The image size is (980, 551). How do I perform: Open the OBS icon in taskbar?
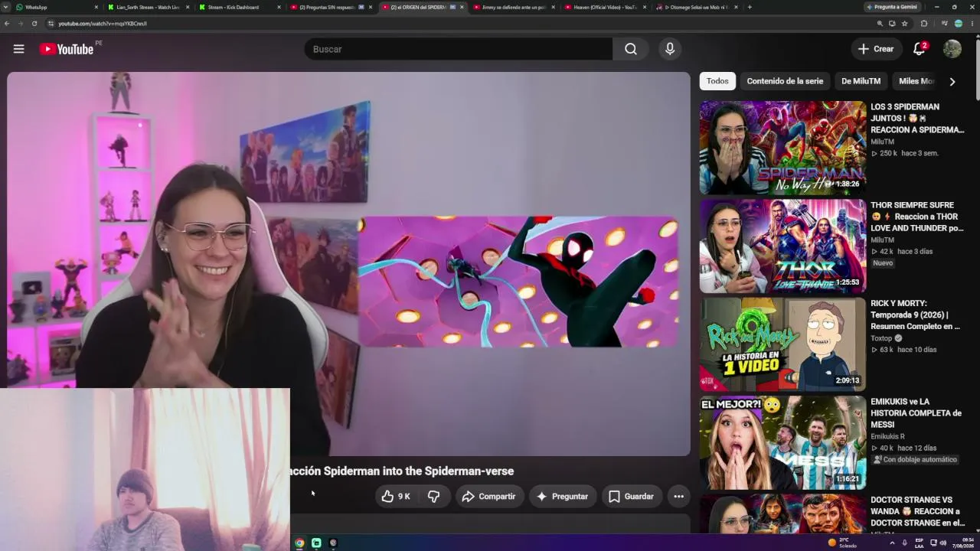click(333, 543)
